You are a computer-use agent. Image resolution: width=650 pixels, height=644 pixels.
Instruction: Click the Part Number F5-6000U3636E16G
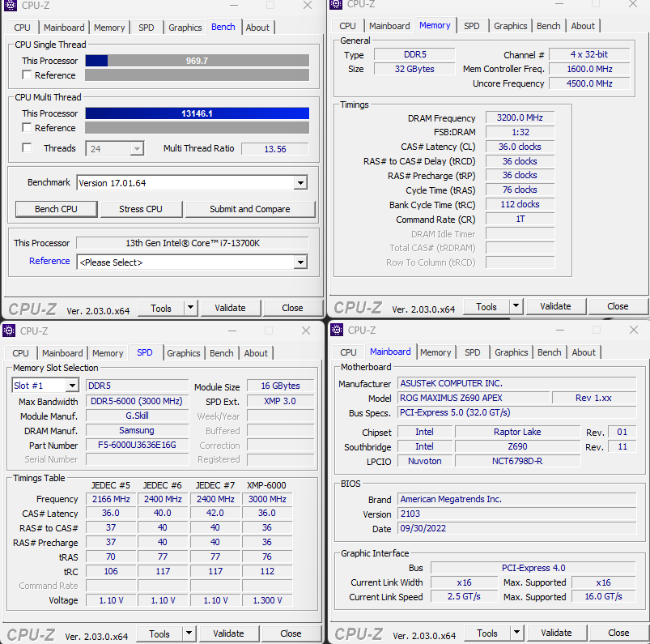(x=138, y=446)
